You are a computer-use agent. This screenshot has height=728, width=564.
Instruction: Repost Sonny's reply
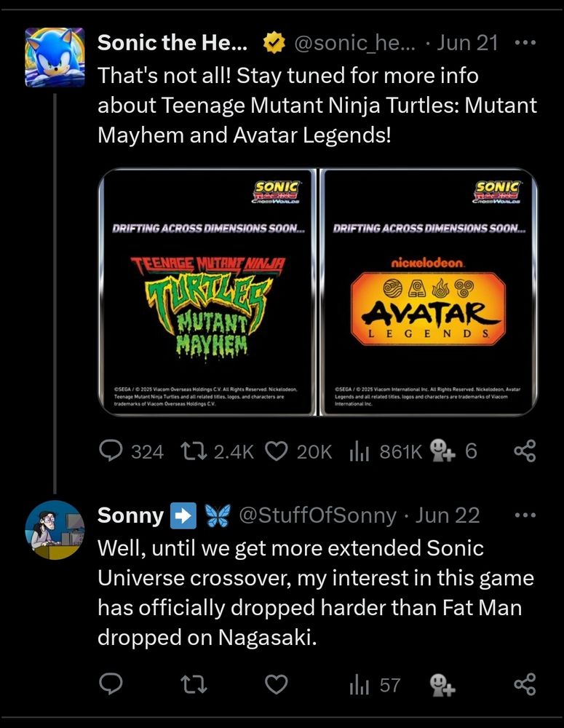click(192, 684)
